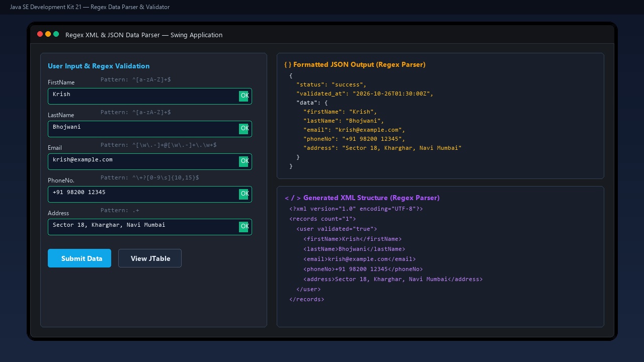Click the XML '<email>krish@example.com</email>' line

[x=360, y=259]
